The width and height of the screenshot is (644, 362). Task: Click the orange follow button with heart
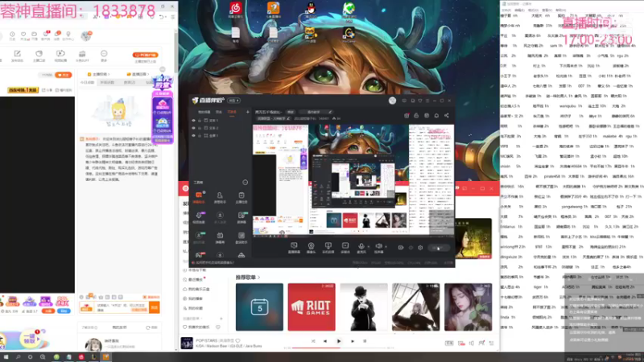(x=64, y=75)
